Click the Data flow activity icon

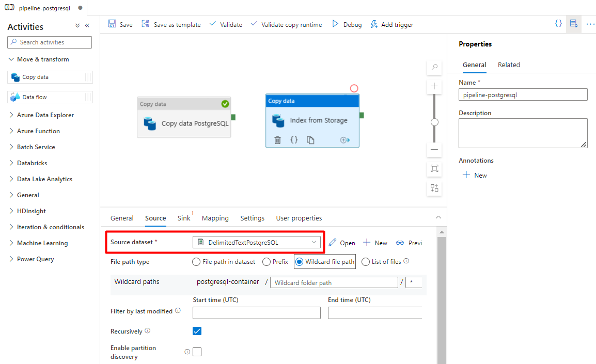tap(15, 97)
